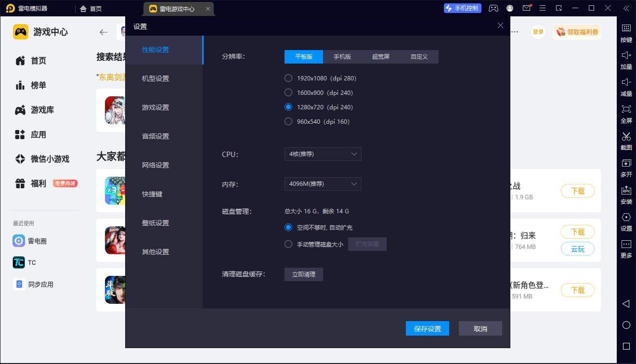Switch to 首页 tab in title bar
The image size is (636, 364).
(x=91, y=9)
